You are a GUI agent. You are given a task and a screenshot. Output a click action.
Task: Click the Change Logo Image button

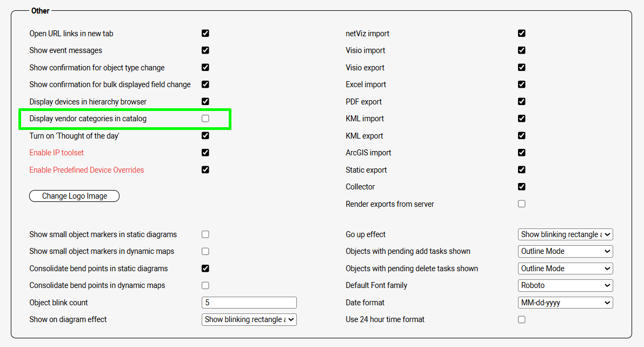click(74, 196)
